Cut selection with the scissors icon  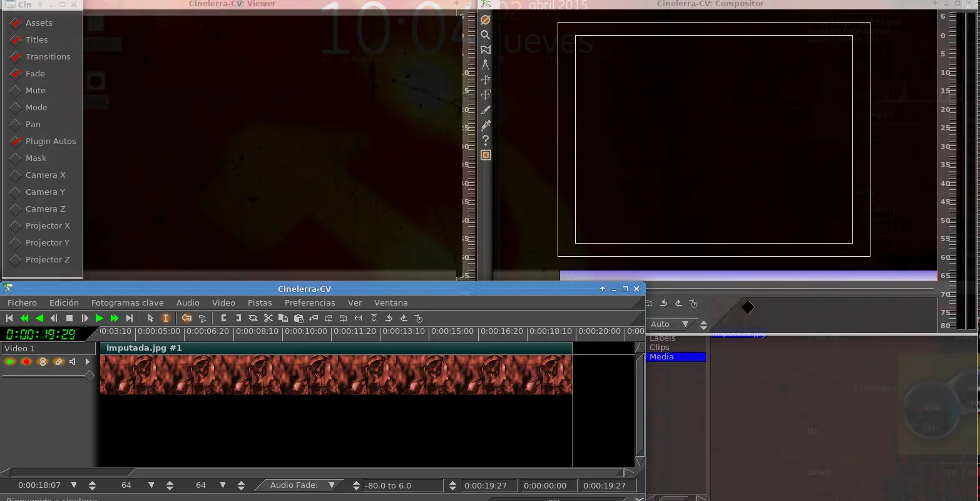[268, 318]
